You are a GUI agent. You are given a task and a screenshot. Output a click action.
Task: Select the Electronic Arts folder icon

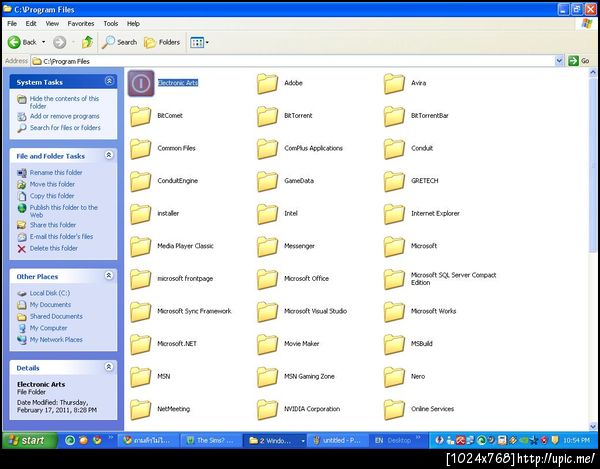tap(141, 83)
